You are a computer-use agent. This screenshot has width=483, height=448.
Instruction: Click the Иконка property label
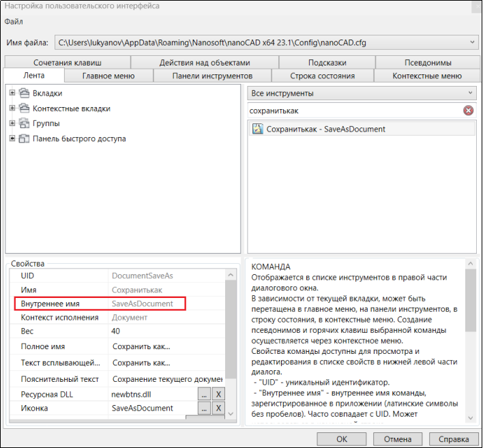[x=34, y=408]
